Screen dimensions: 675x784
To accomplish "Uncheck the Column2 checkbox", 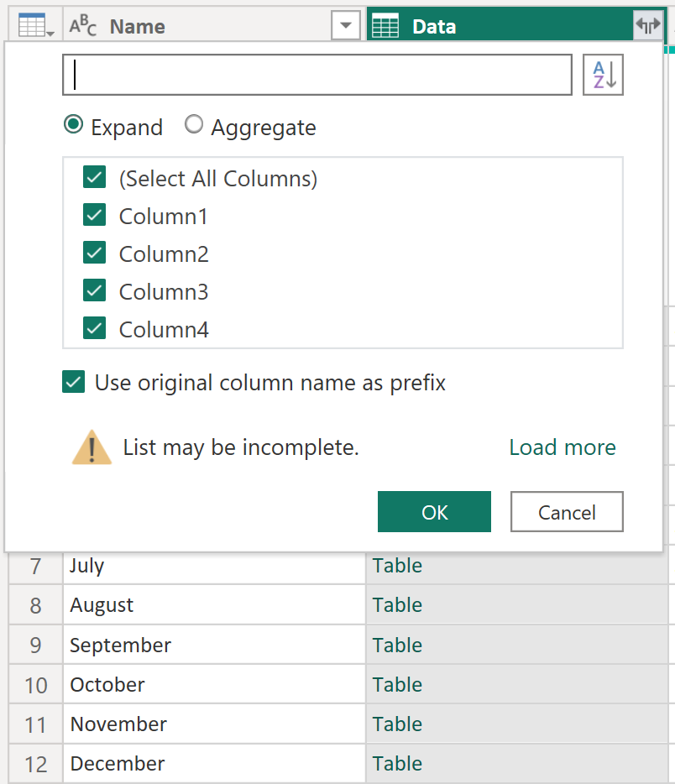I will click(95, 253).
